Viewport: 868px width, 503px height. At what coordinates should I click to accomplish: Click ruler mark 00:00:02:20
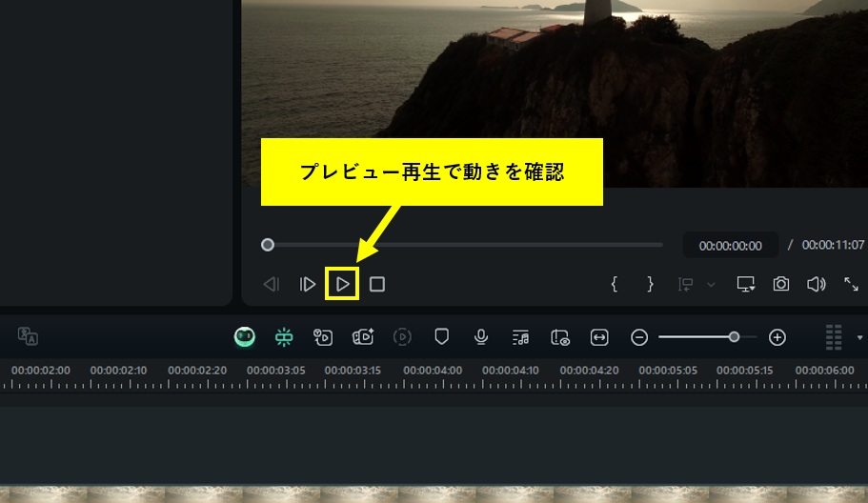(x=197, y=371)
